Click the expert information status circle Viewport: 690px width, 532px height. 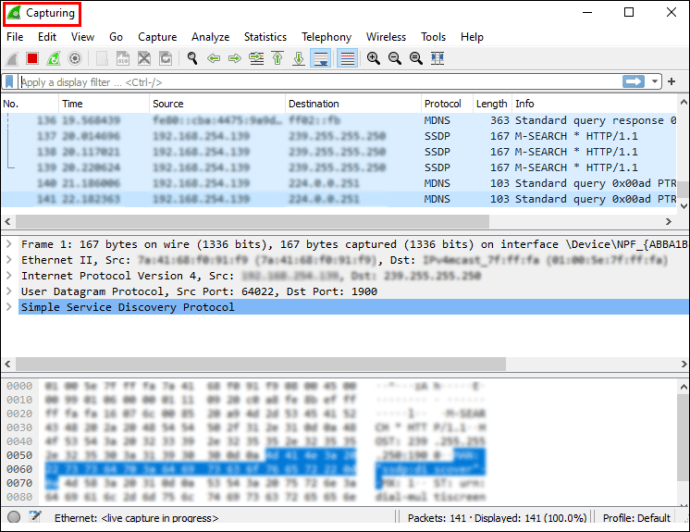point(14,517)
